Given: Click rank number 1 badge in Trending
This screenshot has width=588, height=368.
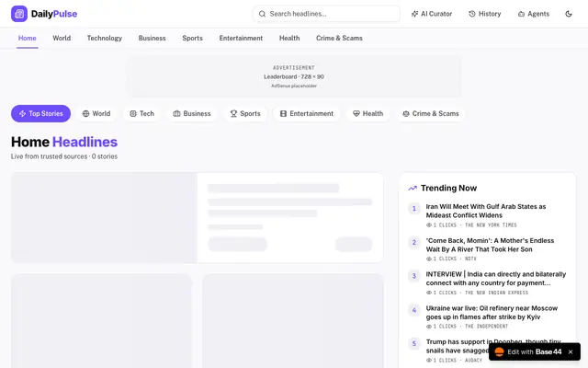Looking at the screenshot, I should tap(414, 209).
